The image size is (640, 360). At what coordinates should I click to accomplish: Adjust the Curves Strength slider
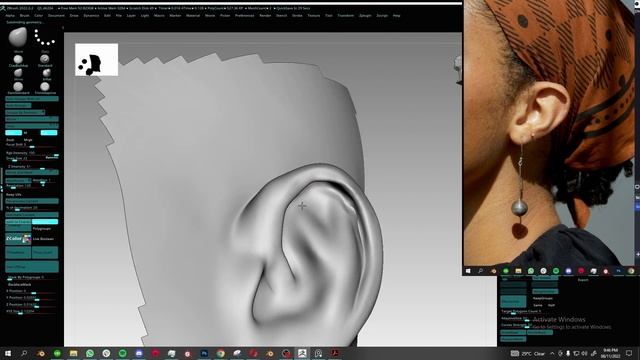point(516,325)
